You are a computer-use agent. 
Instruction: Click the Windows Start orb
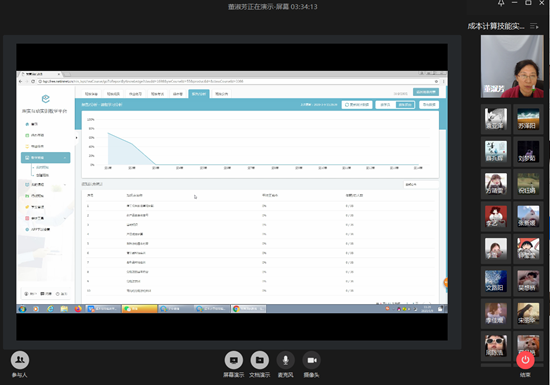click(x=22, y=309)
